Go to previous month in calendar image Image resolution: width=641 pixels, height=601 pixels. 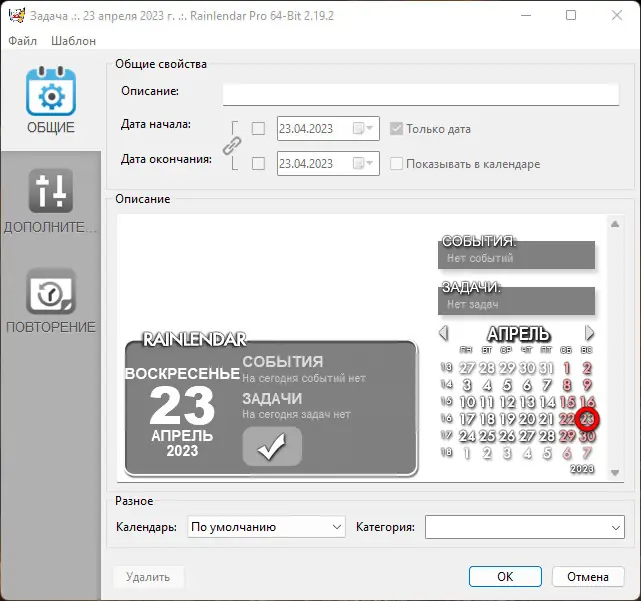click(444, 333)
